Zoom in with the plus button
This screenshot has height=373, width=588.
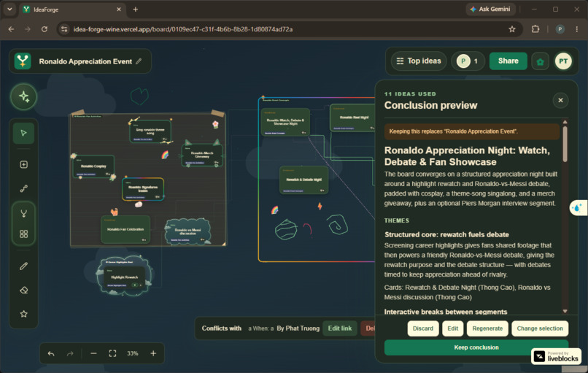(x=153, y=353)
